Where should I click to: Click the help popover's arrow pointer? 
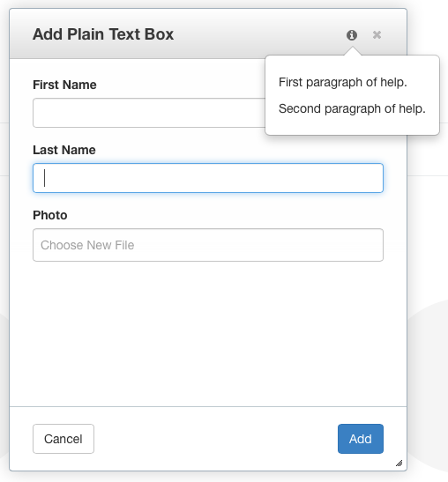(x=353, y=51)
